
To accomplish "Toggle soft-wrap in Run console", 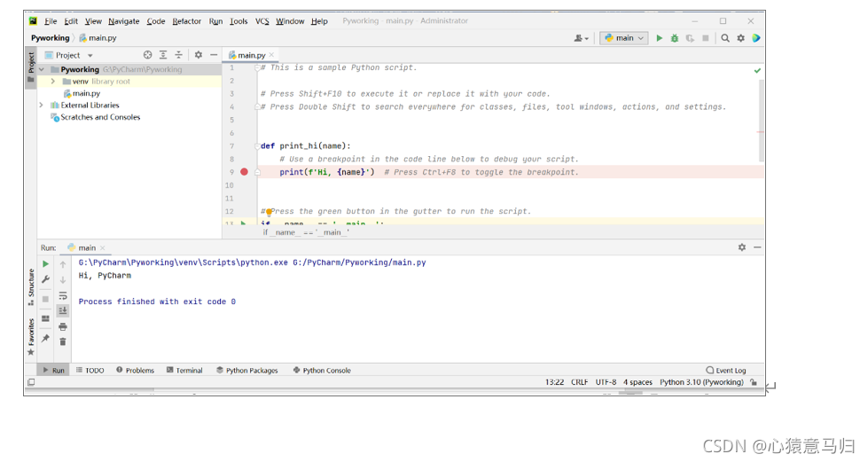I will coord(63,296).
